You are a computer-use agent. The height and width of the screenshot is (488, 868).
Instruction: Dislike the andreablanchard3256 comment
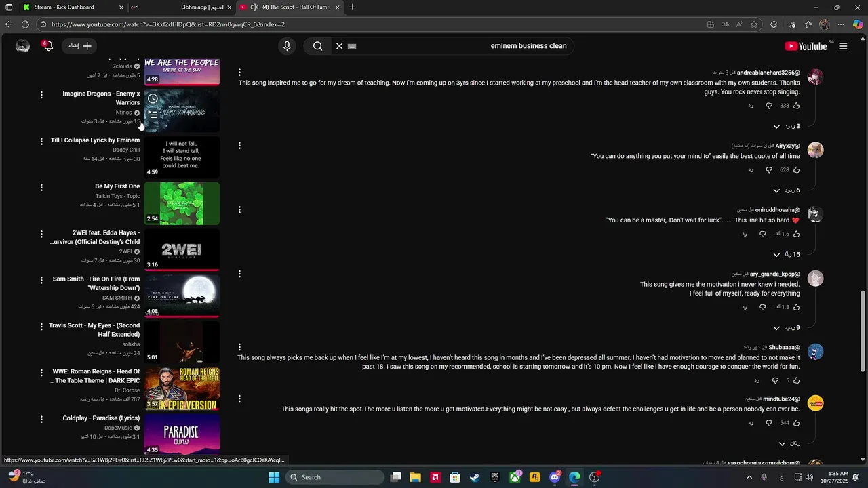[x=769, y=106]
